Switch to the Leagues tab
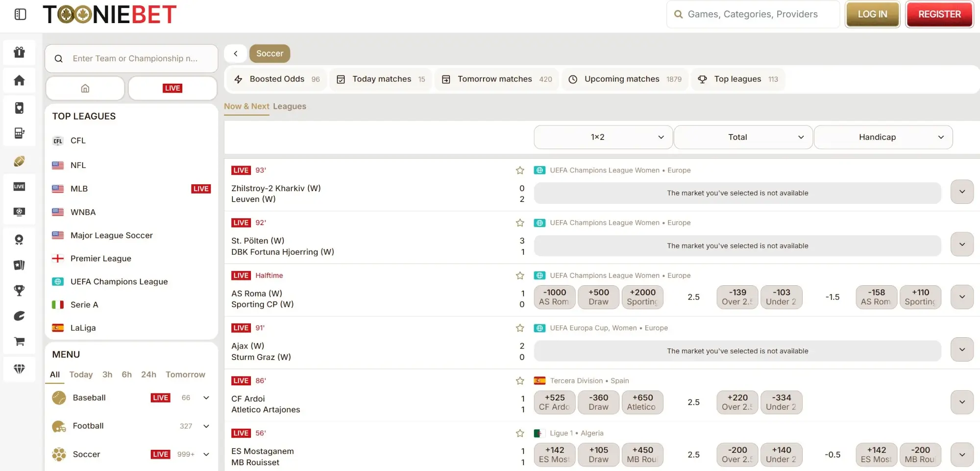The height and width of the screenshot is (471, 980). click(x=289, y=106)
